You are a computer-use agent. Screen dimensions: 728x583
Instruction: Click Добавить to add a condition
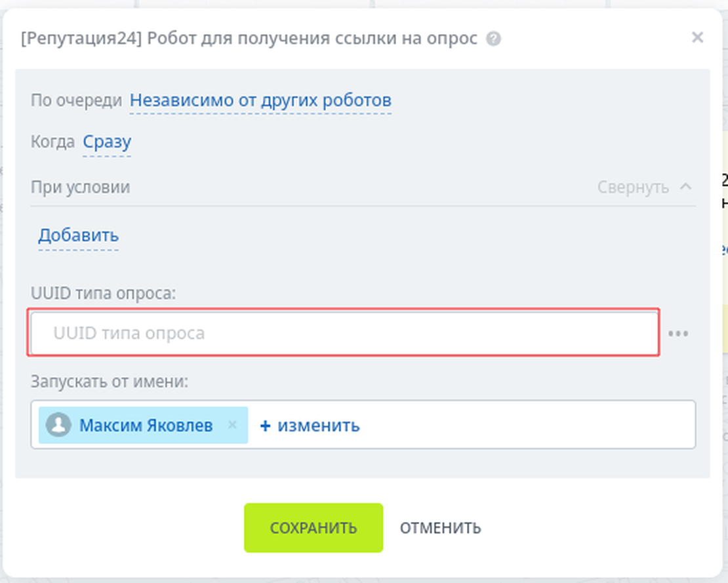[x=79, y=235]
